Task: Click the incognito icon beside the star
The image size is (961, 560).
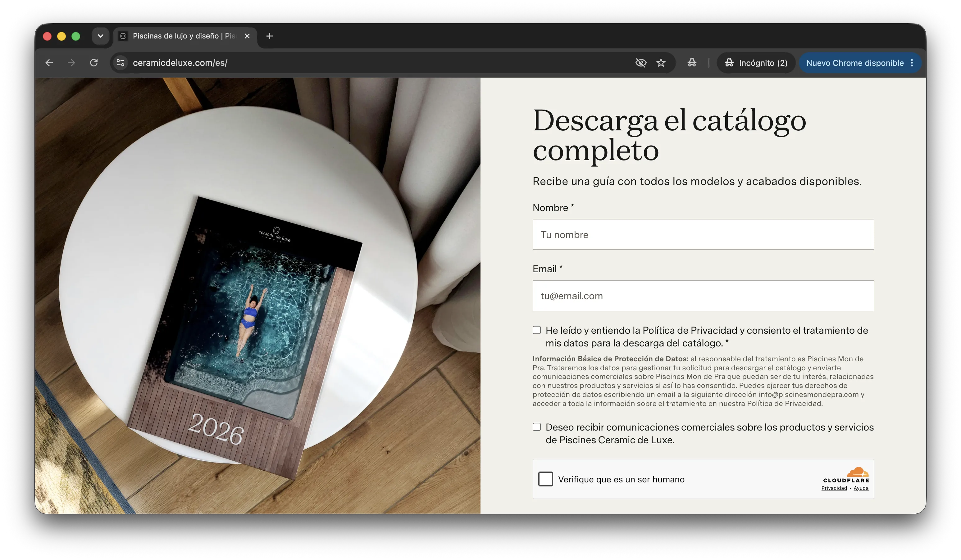Action: tap(692, 63)
